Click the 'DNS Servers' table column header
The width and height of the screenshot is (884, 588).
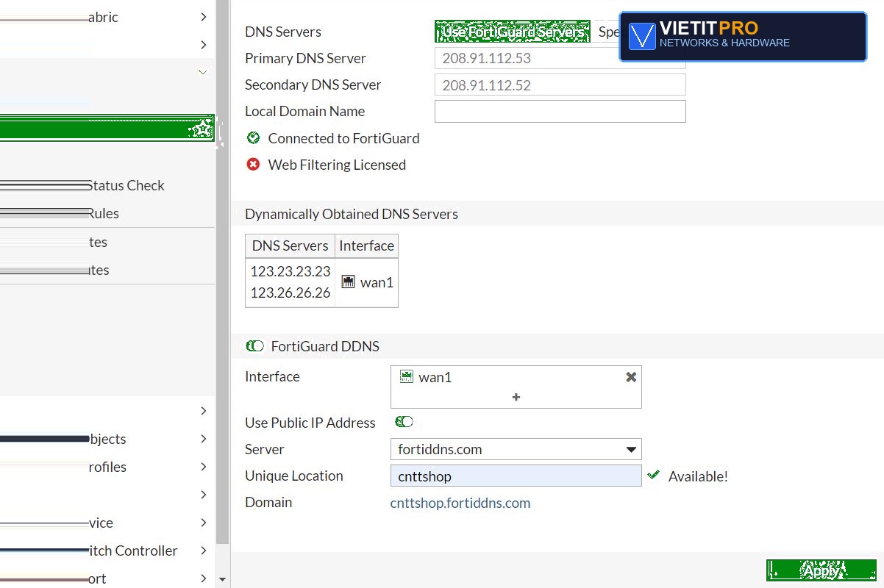point(290,245)
